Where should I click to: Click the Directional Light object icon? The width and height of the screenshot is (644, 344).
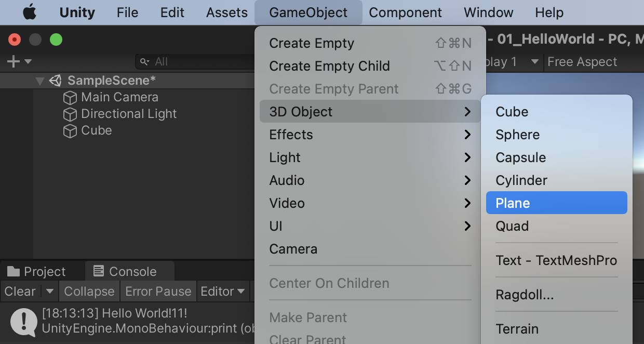(70, 114)
